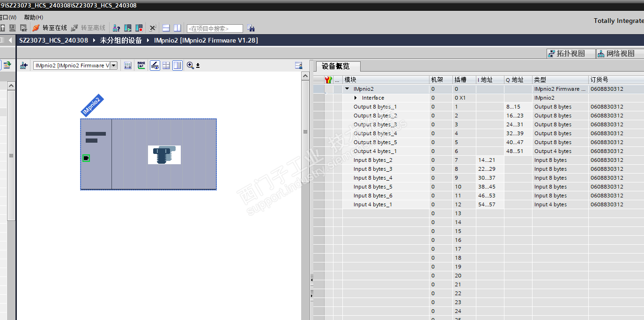Split editor space horizontally icon
Viewport: 644px width, 320px height.
166,28
